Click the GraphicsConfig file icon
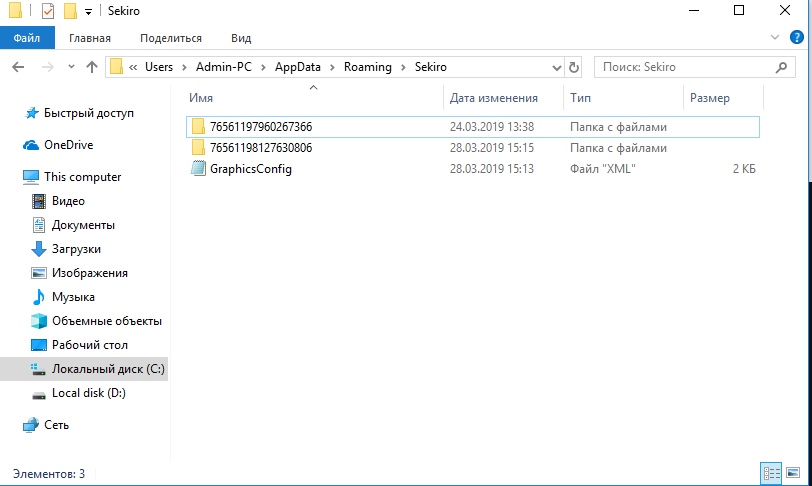Viewport: 812px width, 486px height. coord(198,168)
